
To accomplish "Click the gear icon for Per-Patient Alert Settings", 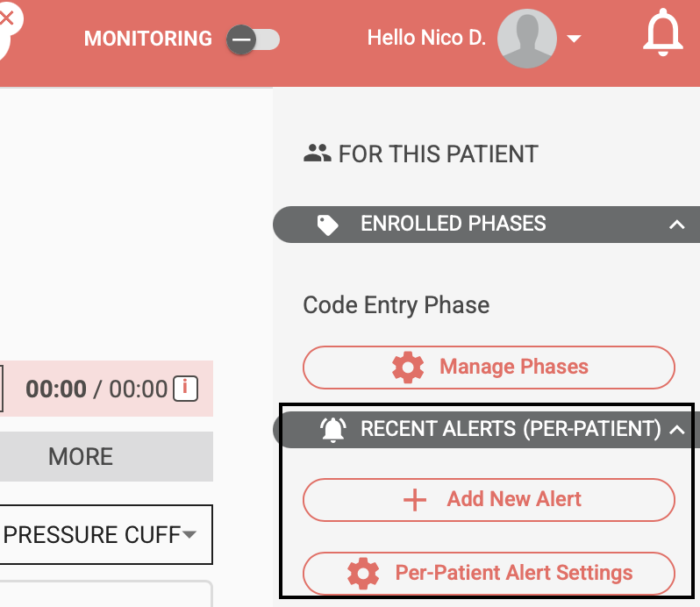I will click(x=363, y=574).
